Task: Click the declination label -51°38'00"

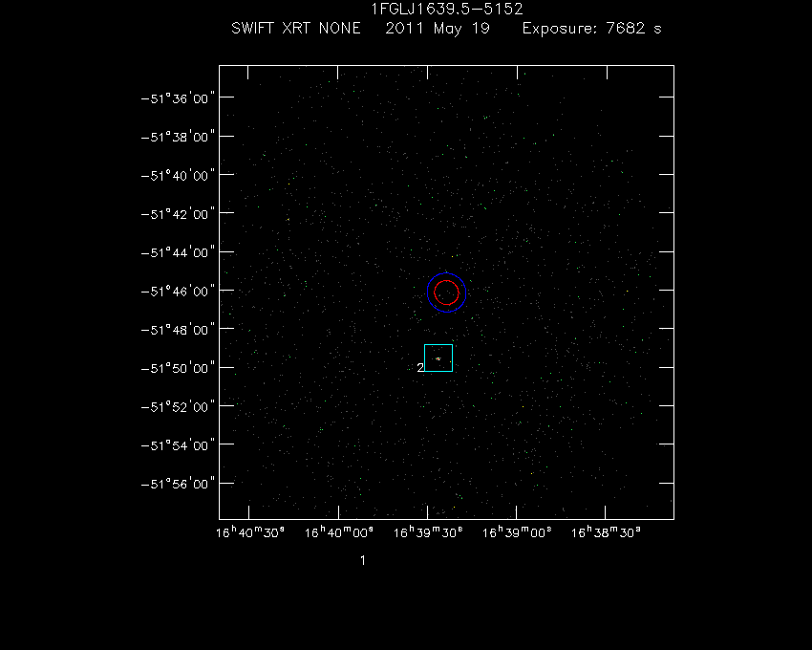Action: click(x=178, y=137)
